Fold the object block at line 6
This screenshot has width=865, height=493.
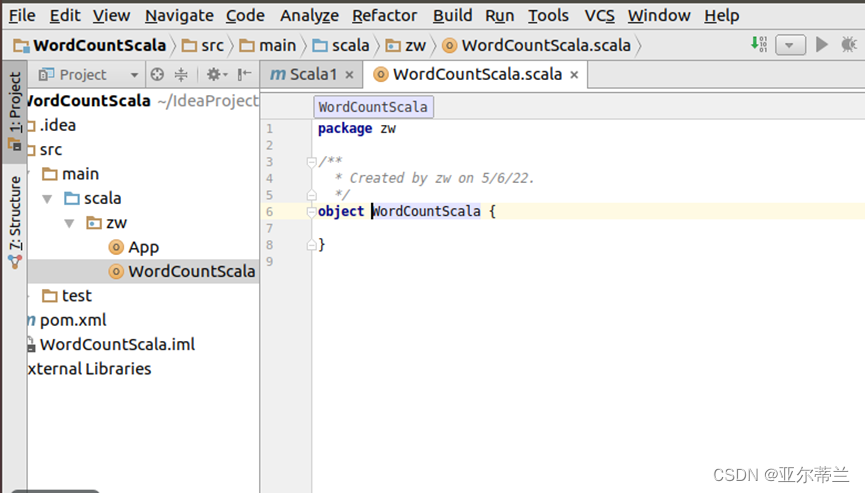tap(312, 211)
